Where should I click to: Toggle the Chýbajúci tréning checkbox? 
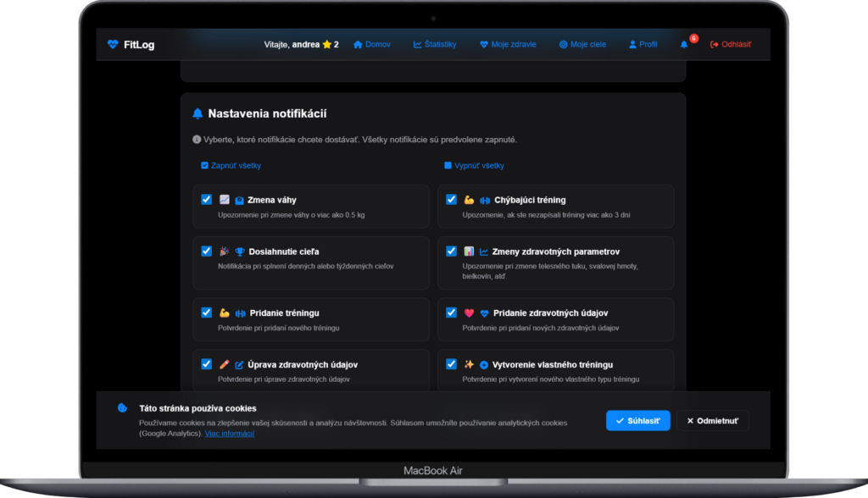tap(451, 200)
